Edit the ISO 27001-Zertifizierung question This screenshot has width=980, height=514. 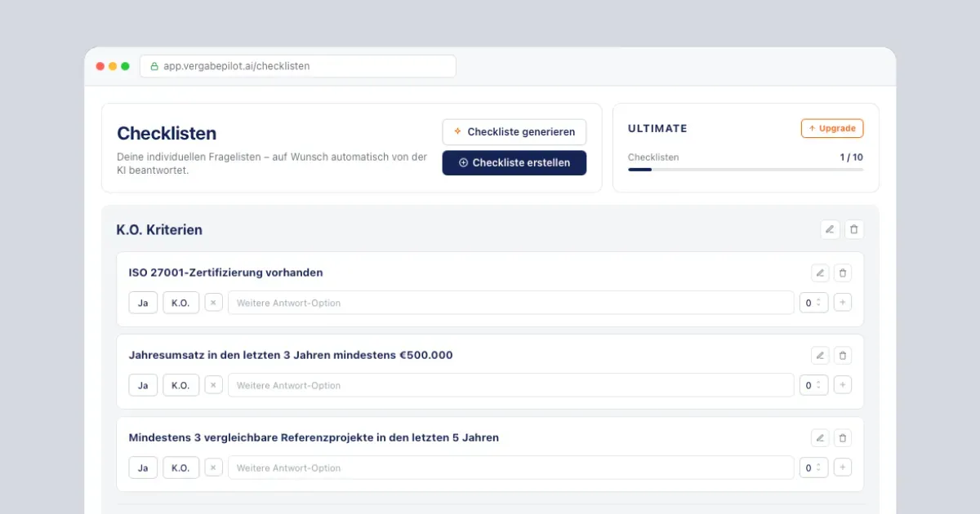coord(820,273)
